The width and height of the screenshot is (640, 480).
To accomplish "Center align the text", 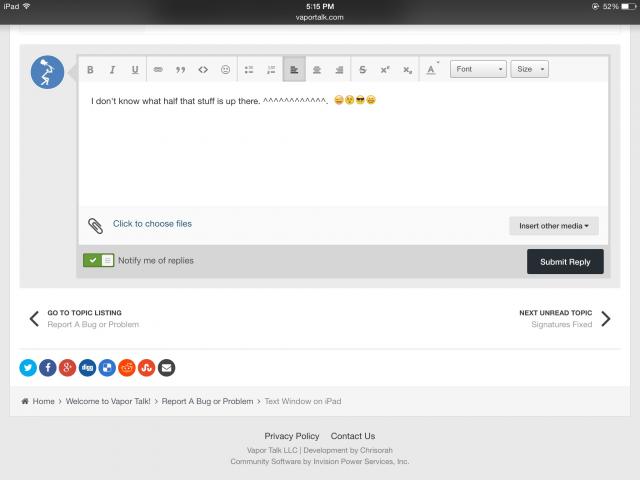I will [x=317, y=70].
